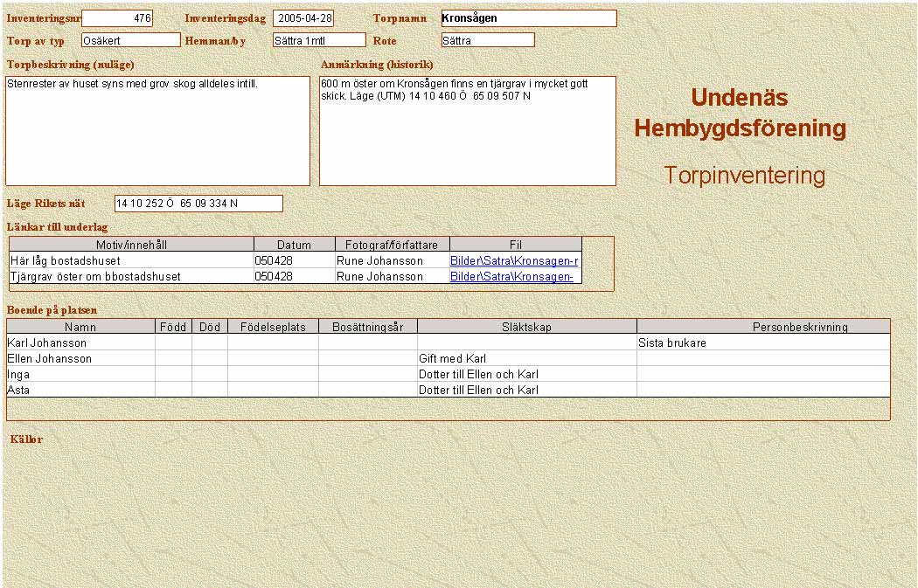Open file link for 'Här låg bostadshuset' row

[514, 260]
